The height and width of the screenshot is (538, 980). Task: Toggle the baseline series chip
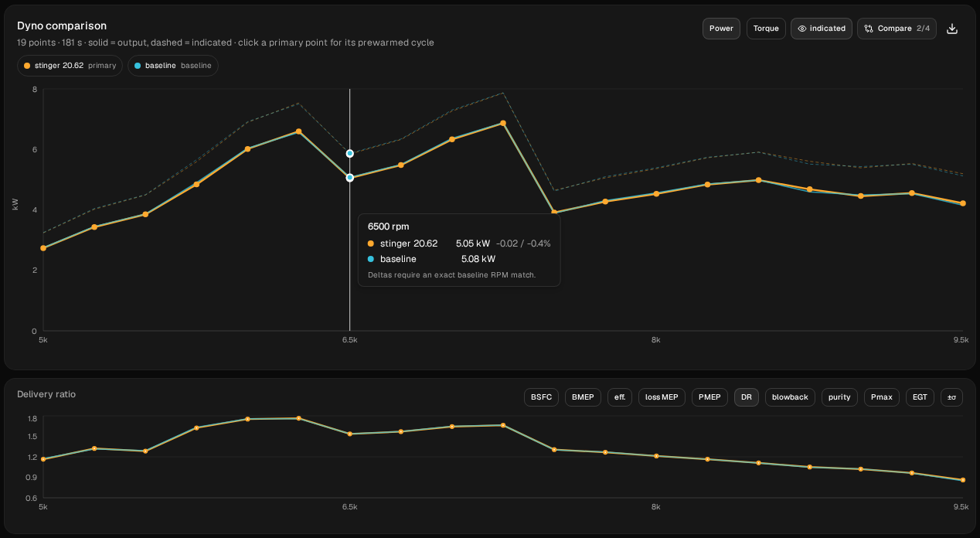[x=173, y=66]
